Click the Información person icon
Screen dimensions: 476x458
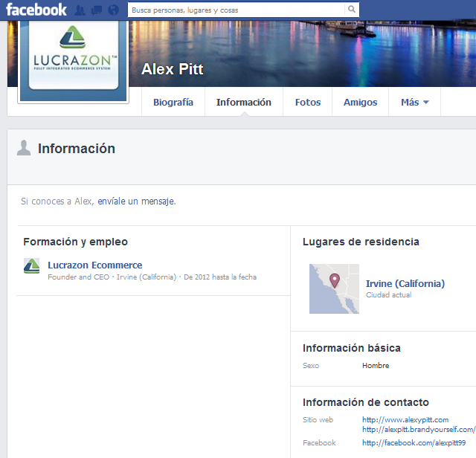[24, 148]
